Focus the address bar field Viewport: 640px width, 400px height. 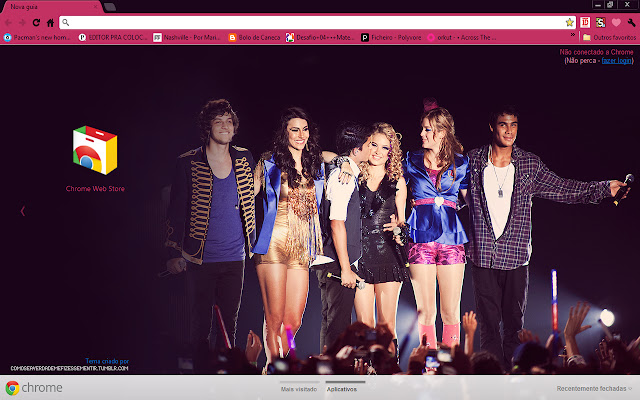click(317, 22)
